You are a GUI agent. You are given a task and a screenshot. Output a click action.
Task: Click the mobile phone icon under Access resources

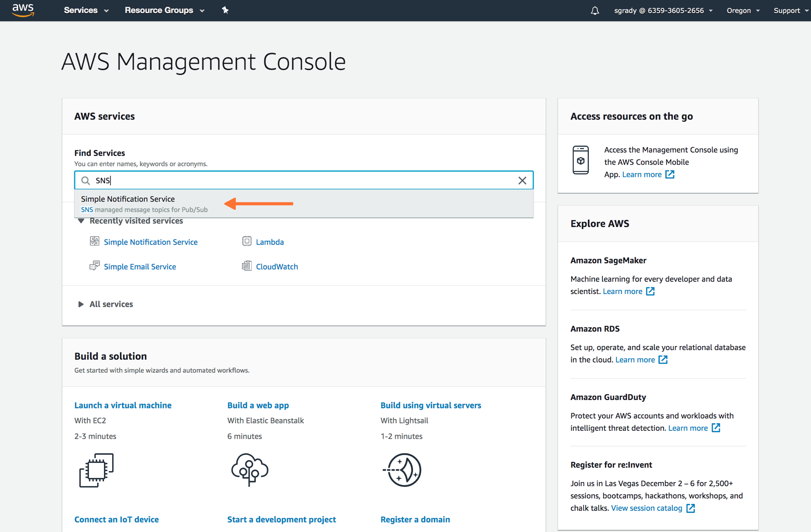(581, 160)
